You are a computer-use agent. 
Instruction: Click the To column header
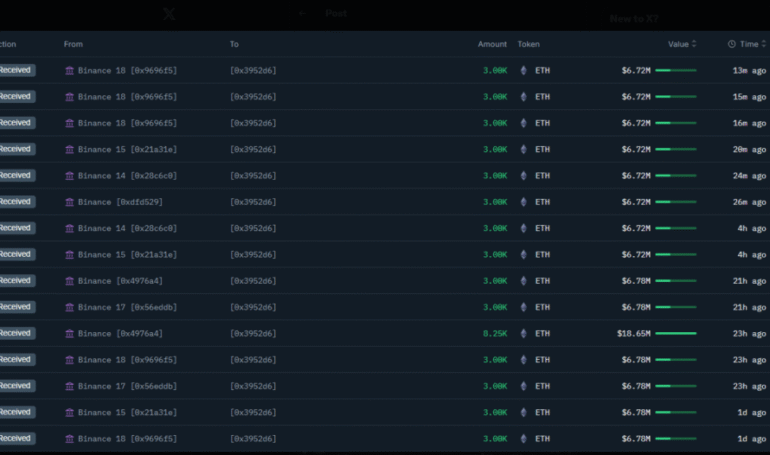coord(234,44)
